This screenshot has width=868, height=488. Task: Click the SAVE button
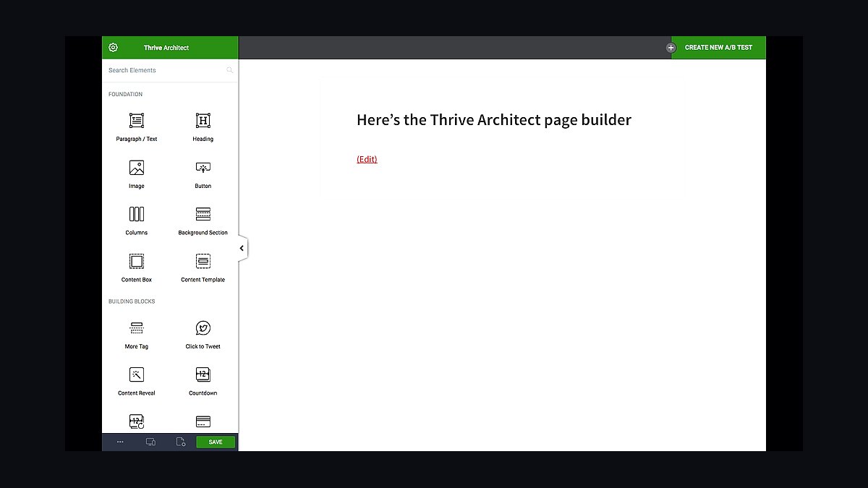pos(216,442)
